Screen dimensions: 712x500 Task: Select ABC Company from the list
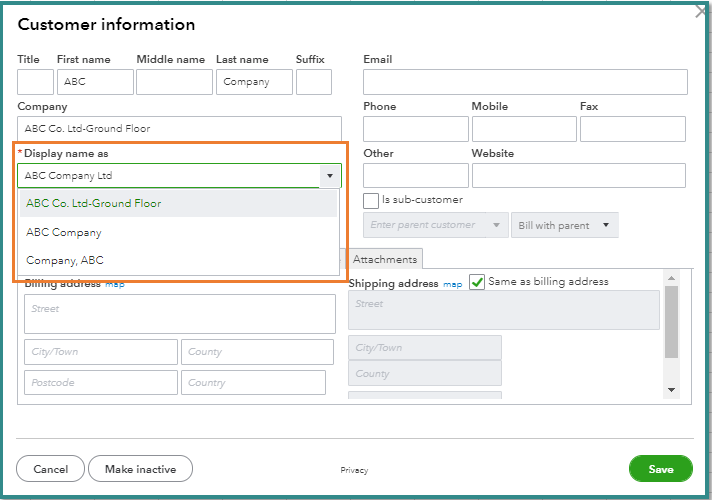pos(64,232)
